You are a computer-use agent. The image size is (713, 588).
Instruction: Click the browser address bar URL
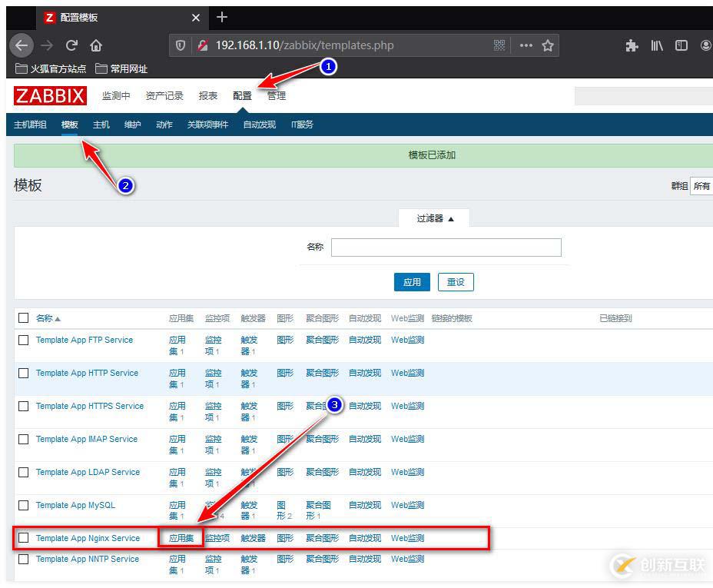(x=305, y=45)
